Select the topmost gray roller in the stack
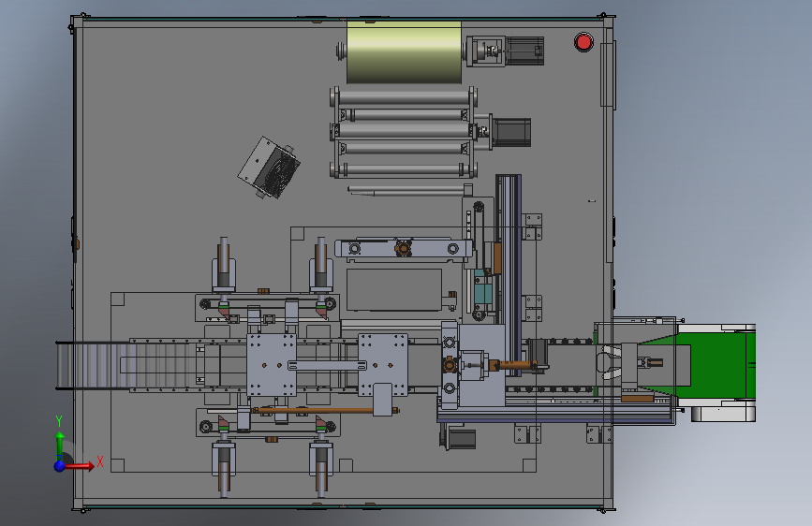This screenshot has height=526, width=812. point(404,97)
